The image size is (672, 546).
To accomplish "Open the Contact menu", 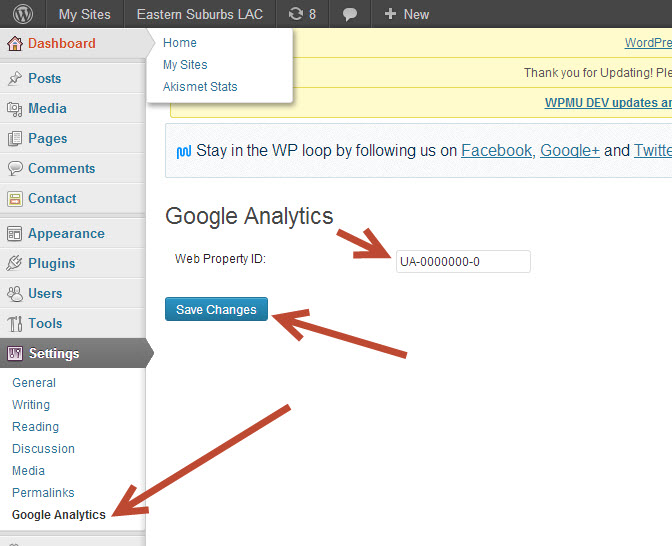I will [52, 198].
